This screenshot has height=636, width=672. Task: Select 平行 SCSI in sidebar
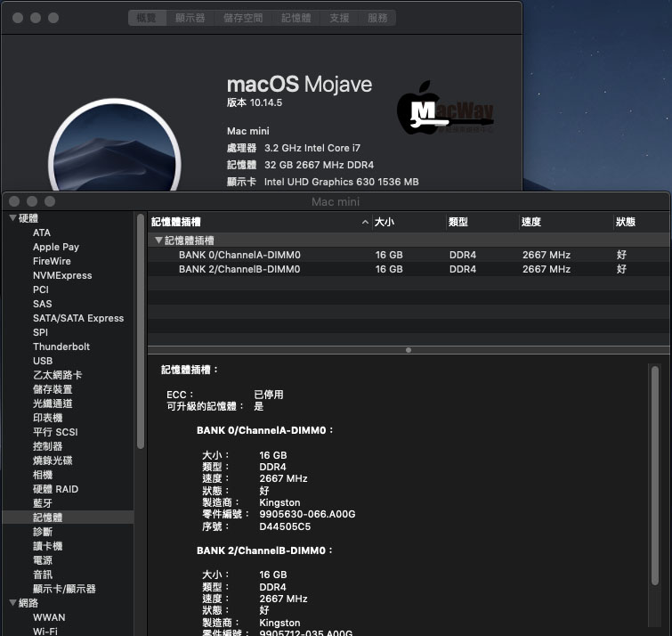55,432
